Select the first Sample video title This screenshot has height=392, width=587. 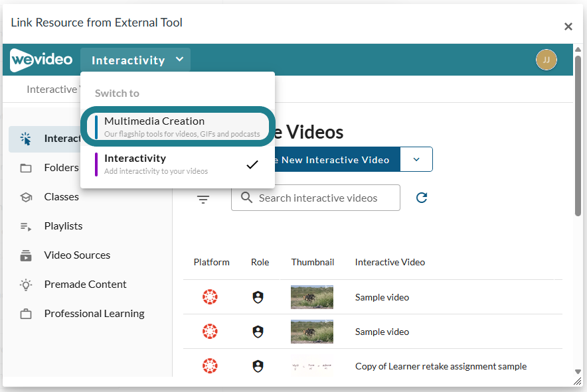(x=382, y=297)
